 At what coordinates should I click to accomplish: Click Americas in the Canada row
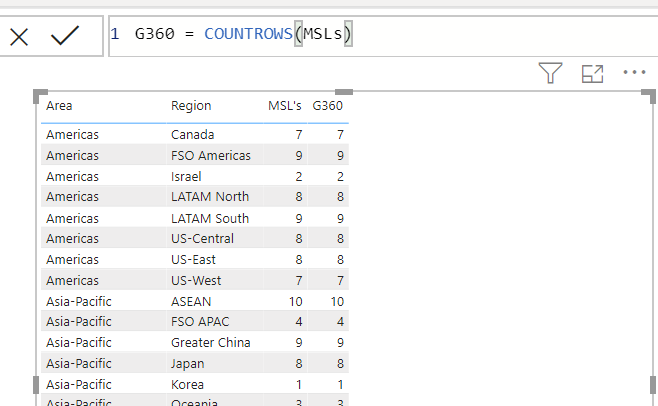coord(72,134)
